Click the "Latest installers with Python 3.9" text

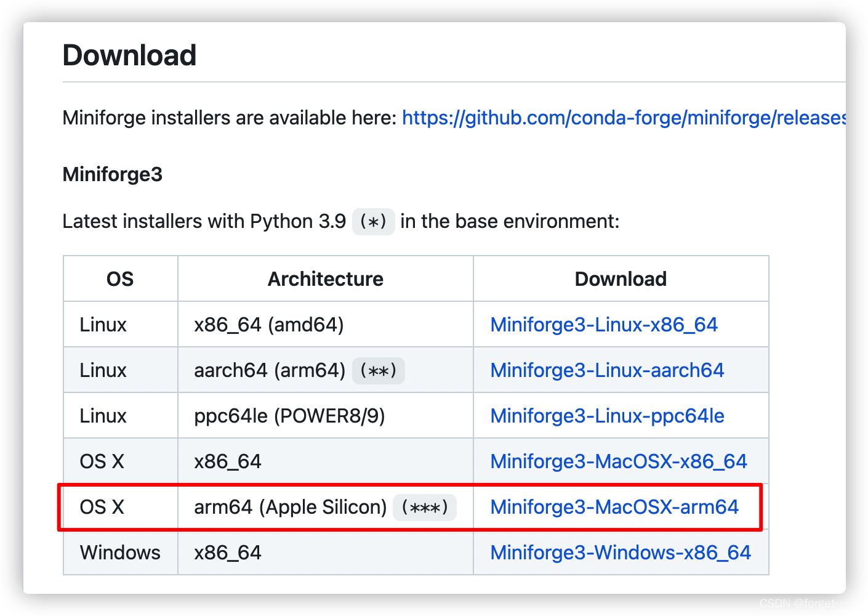point(204,221)
